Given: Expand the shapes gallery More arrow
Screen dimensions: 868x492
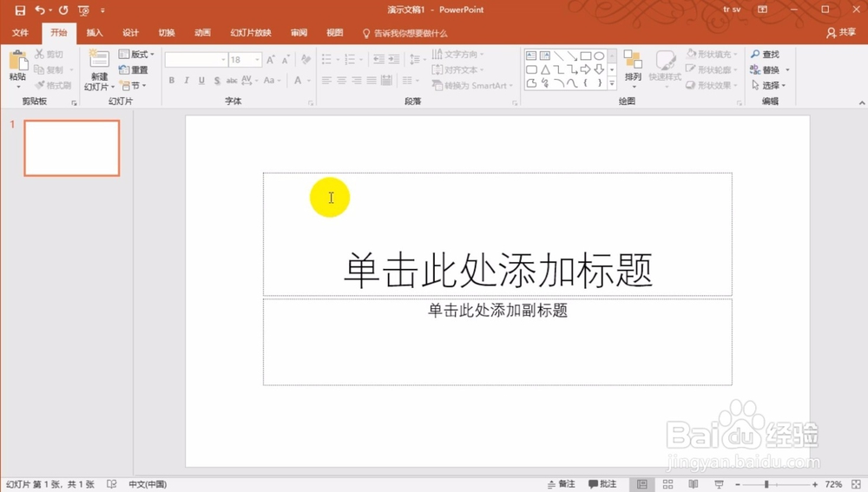Looking at the screenshot, I should (x=612, y=83).
